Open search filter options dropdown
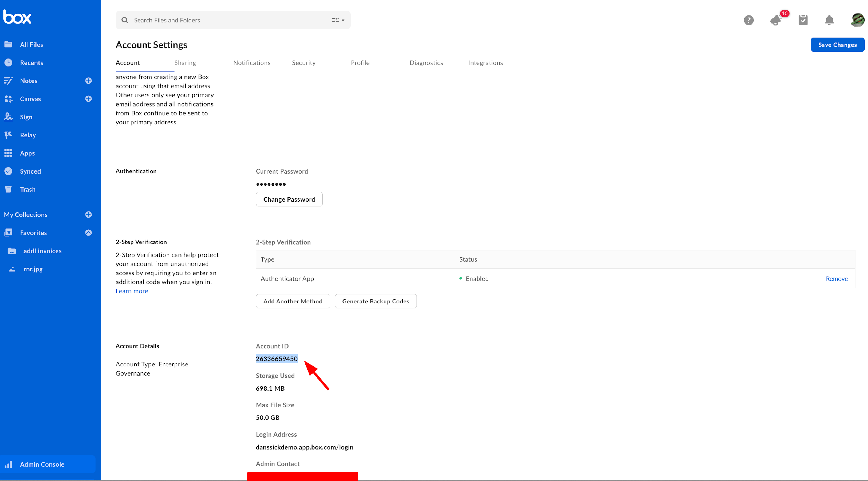Viewport: 868px width, 481px height. (x=338, y=20)
